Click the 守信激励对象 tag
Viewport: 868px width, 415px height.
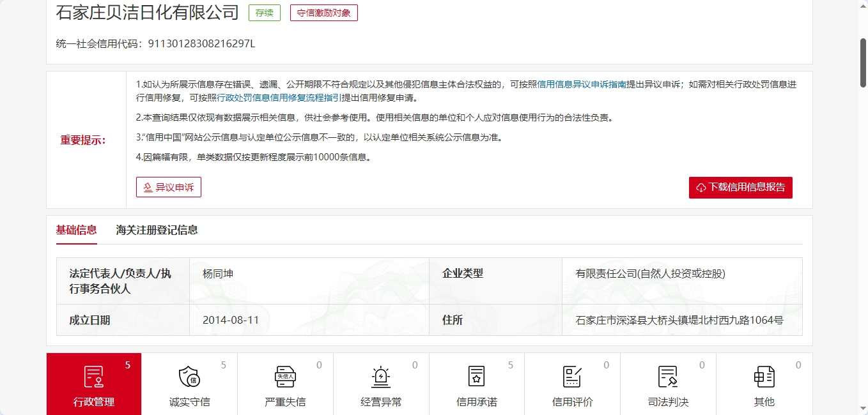pyautogui.click(x=324, y=13)
